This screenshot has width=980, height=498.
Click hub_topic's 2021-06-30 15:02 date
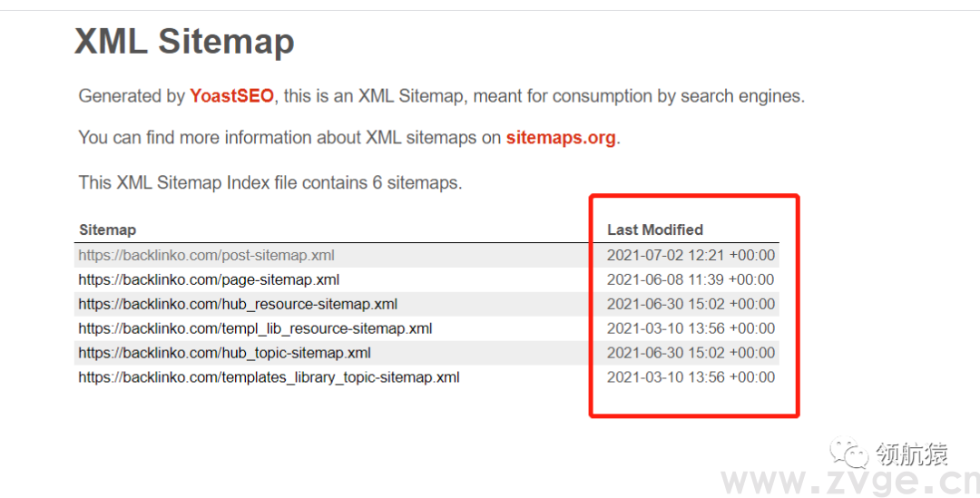click(x=691, y=353)
